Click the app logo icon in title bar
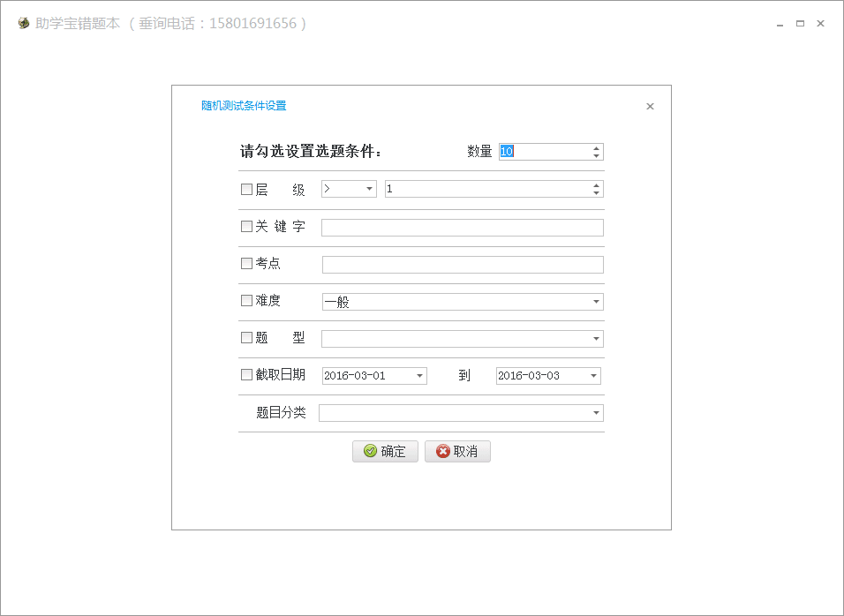The image size is (844, 616). [x=24, y=24]
